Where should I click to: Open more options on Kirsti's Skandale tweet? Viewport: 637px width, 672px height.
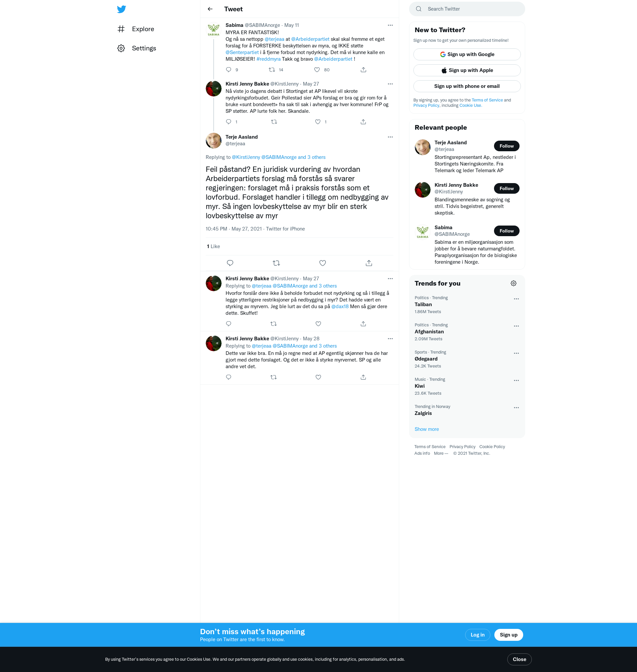tap(390, 84)
